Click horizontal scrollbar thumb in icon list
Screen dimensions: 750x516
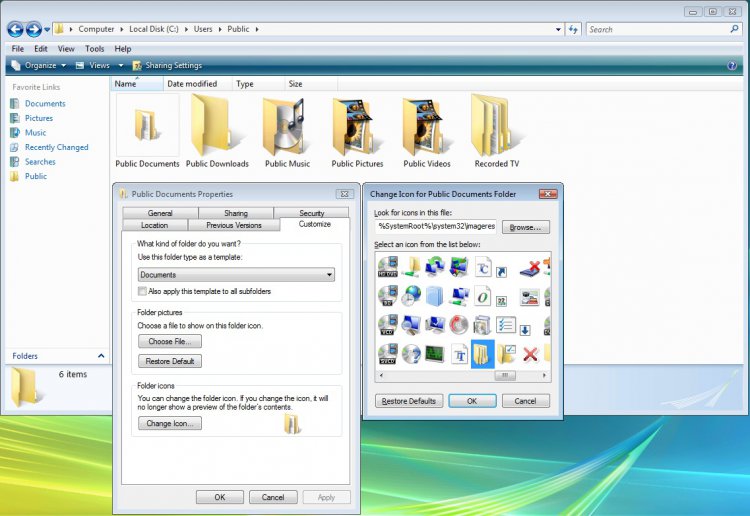pos(505,375)
